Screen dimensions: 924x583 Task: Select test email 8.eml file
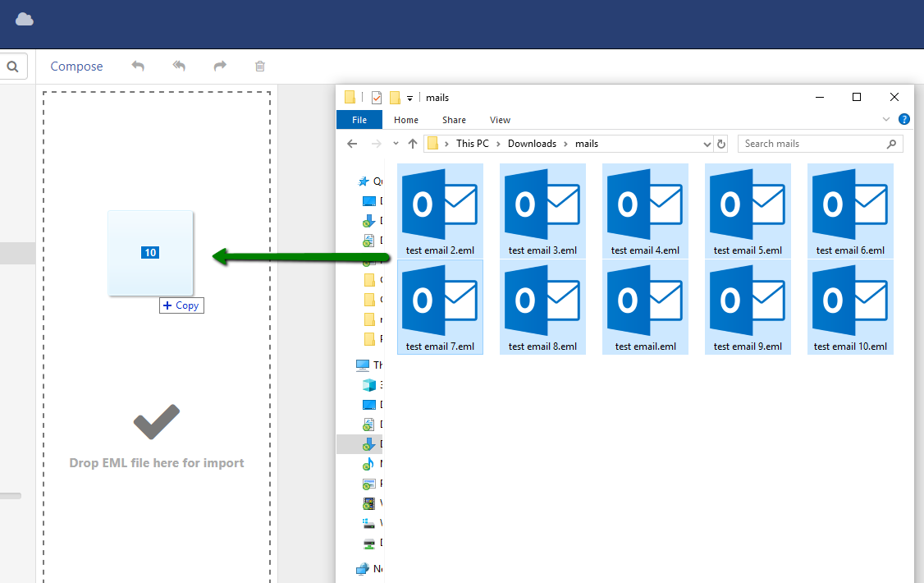542,307
